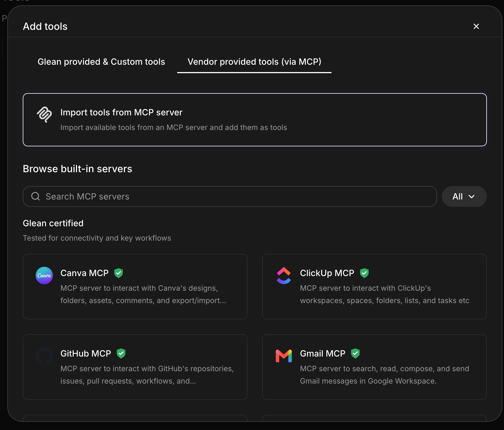
Task: Click Canva MCP certified shield badge
Action: click(x=118, y=273)
